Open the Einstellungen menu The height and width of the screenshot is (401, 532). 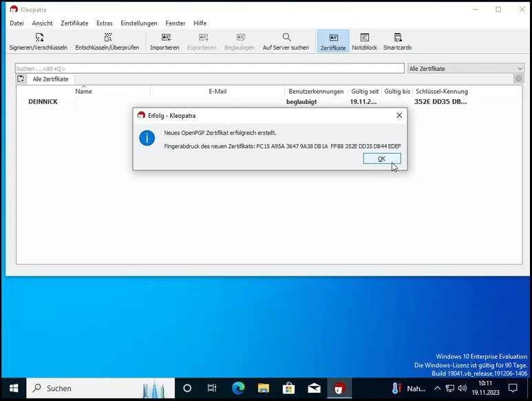pyautogui.click(x=139, y=23)
